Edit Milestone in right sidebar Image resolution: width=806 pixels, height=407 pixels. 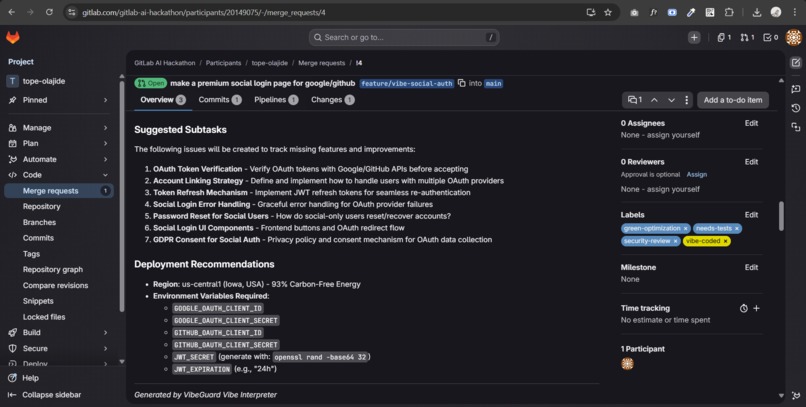(x=751, y=267)
